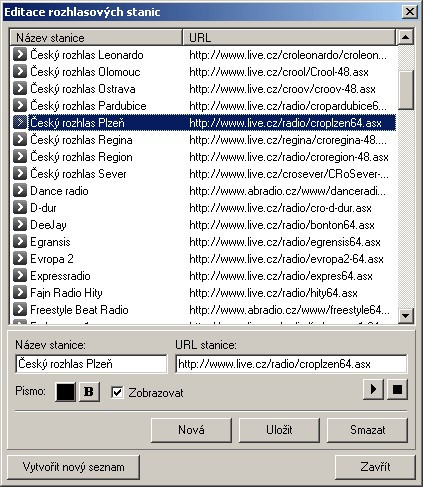
Task: Click URL ending cro-d-dur.asx in list
Action: [x=280, y=208]
